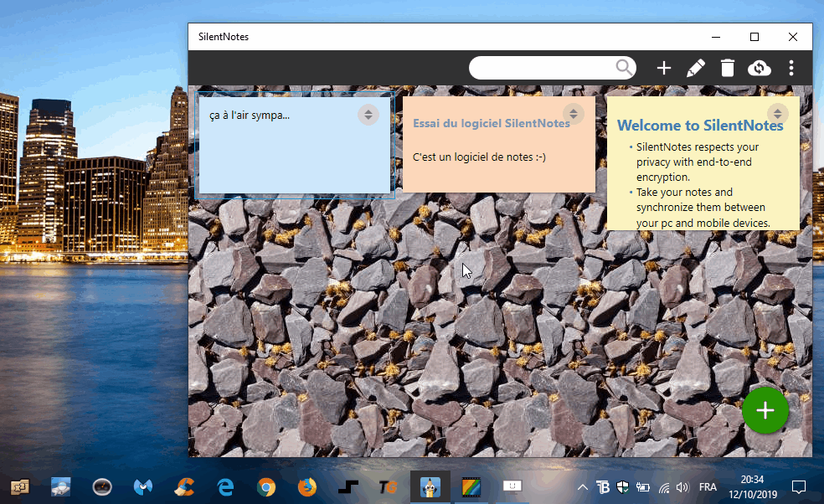Maximize the SilentNotes window
Viewport: 824px width, 504px height.
tap(754, 37)
